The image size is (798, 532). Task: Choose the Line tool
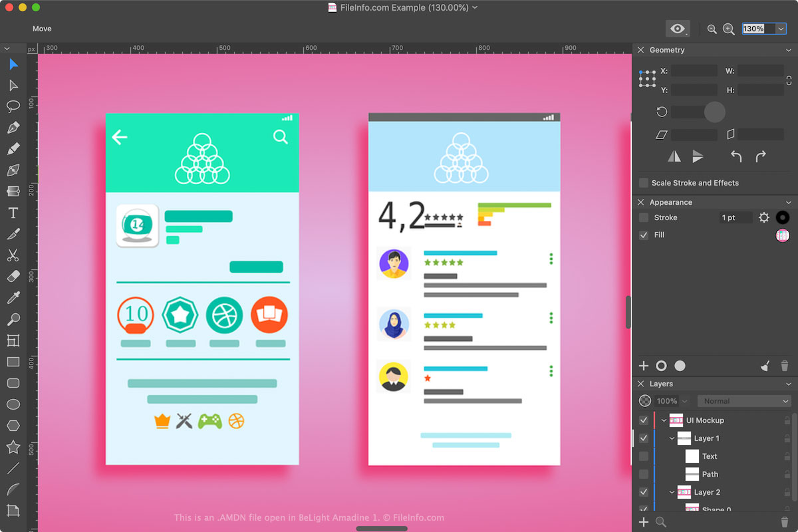click(x=13, y=468)
